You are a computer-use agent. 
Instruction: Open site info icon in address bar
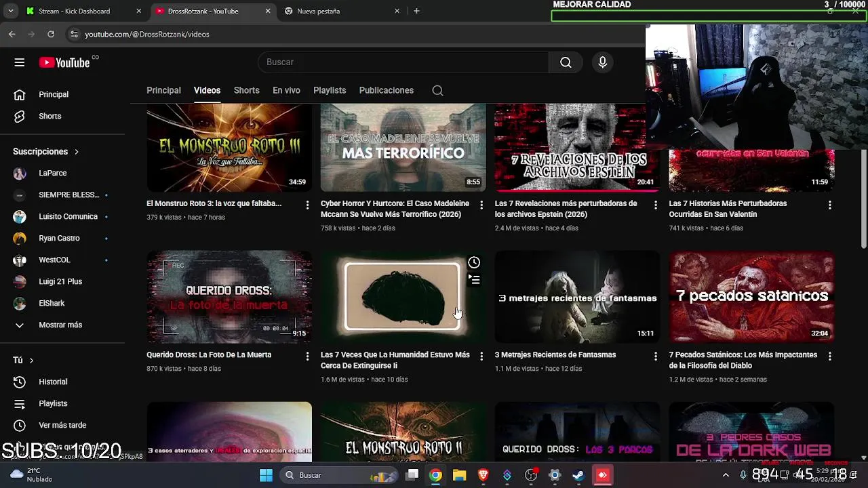coord(74,34)
